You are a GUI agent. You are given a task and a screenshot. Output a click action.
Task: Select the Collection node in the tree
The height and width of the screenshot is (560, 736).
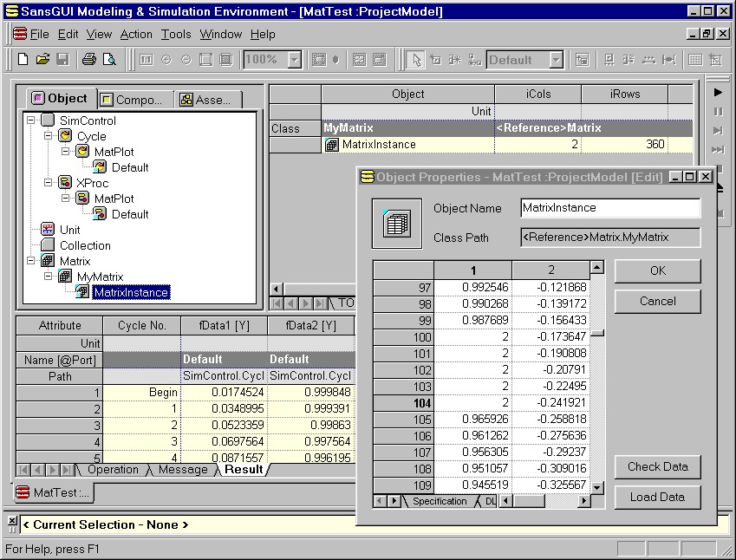[84, 245]
